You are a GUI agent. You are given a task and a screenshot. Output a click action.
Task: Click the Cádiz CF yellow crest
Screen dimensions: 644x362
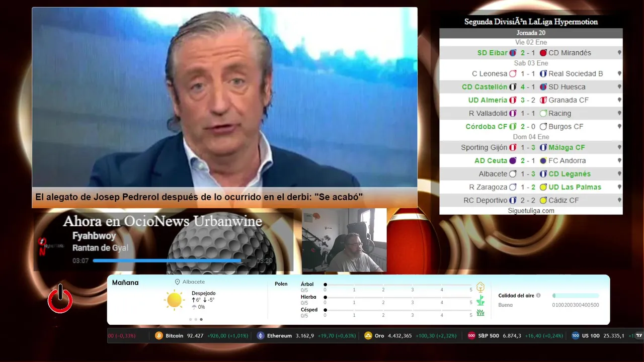point(543,200)
